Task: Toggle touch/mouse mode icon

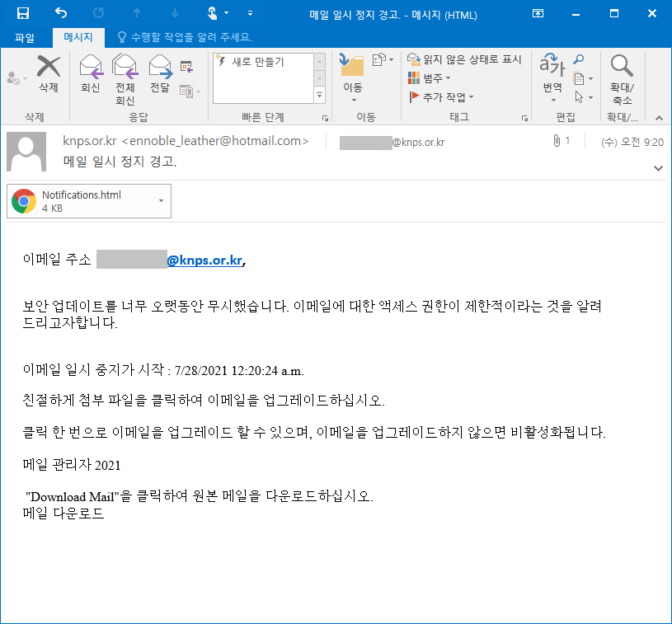Action: tap(213, 13)
